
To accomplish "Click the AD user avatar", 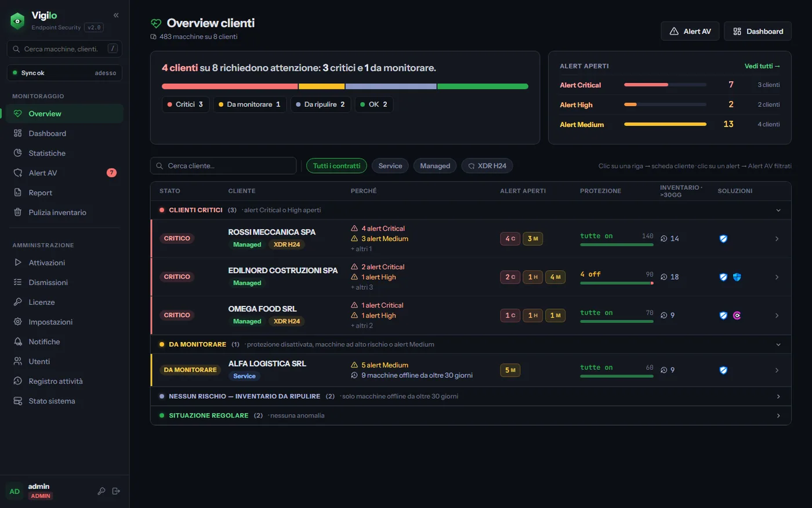I will tap(14, 491).
